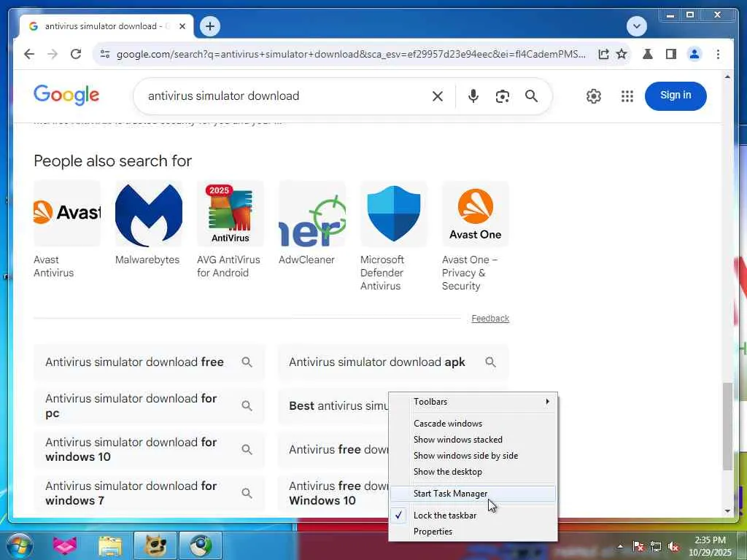Choose Show windows stacked
This screenshot has width=747, height=560.
(x=473, y=440)
